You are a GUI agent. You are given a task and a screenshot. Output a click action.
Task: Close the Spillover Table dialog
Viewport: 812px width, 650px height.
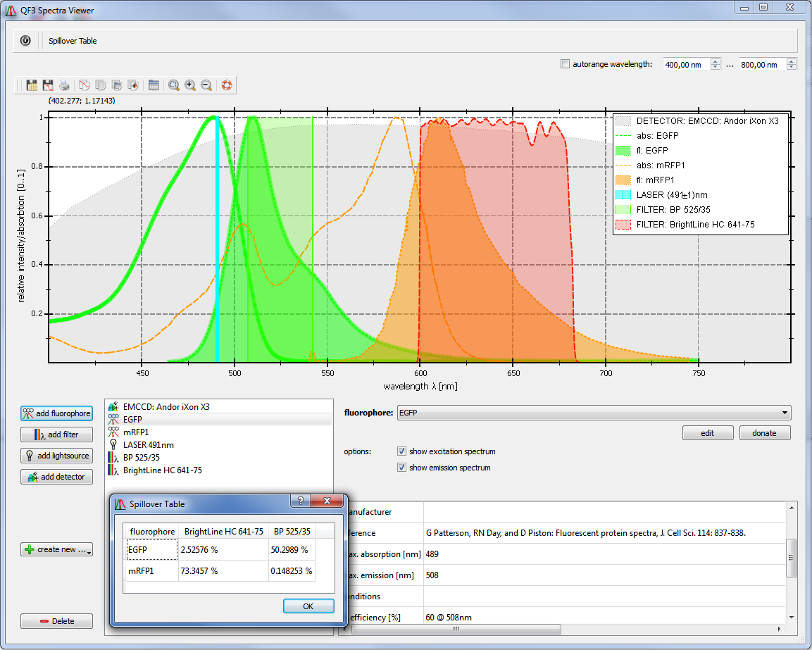click(327, 500)
